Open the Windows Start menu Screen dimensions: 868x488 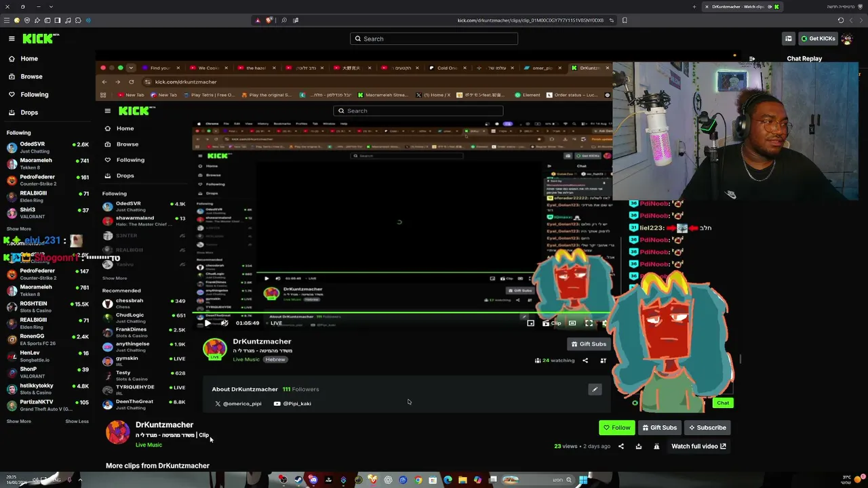pyautogui.click(x=583, y=481)
